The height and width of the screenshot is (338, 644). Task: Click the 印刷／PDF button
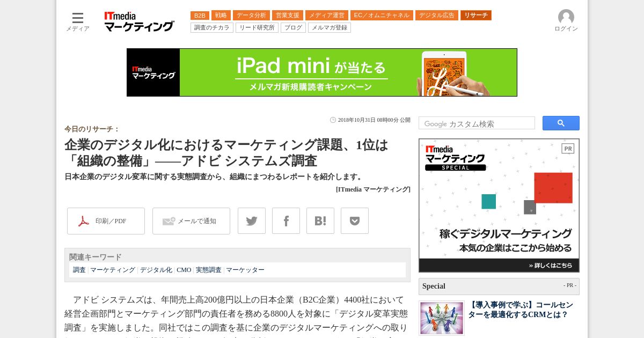[106, 221]
